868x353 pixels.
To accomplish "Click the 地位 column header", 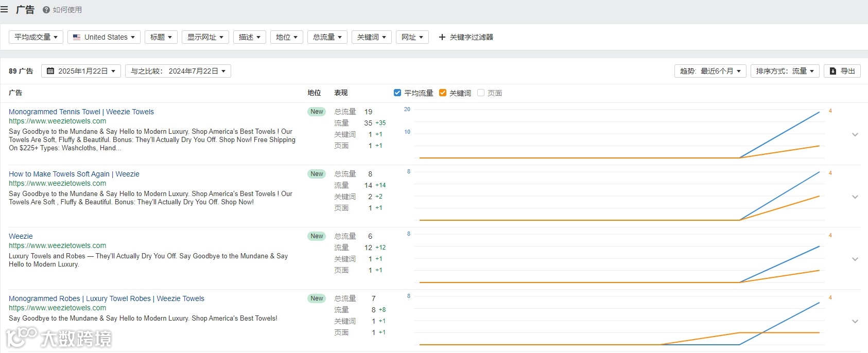I will tap(314, 93).
